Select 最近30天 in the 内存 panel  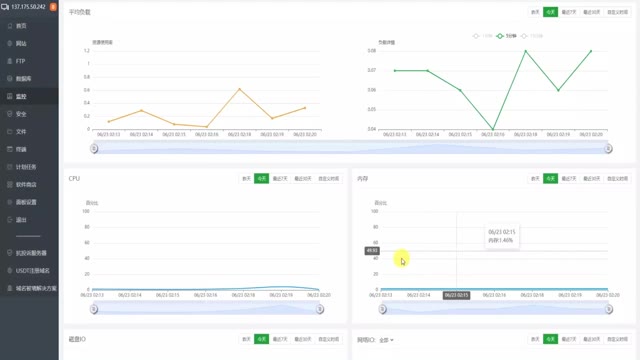(x=591, y=179)
